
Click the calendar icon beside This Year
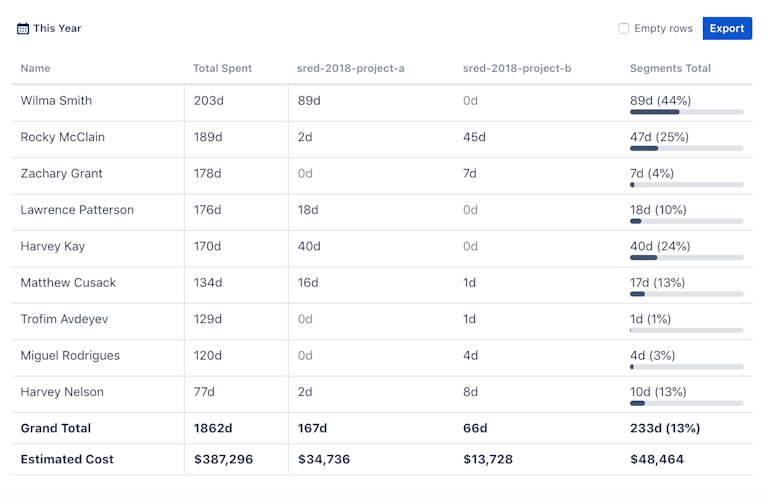coord(23,29)
